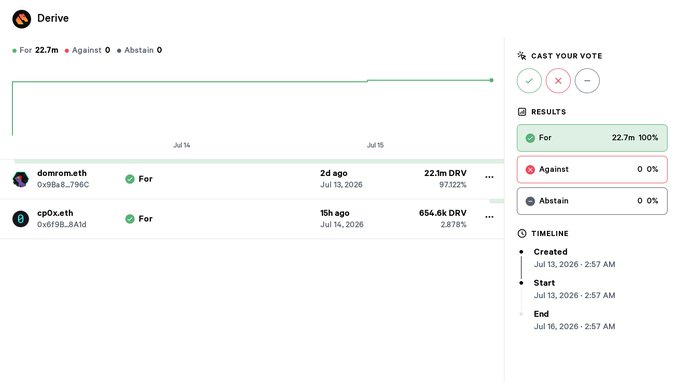This screenshot has width=680, height=382.
Task: Click the Start timeline marker dot
Action: tap(521, 283)
